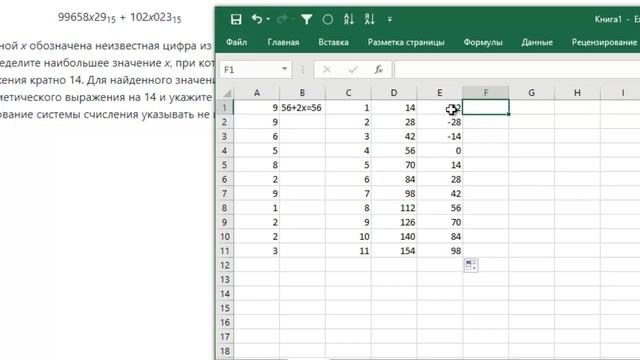Open the Файл tab
The image size is (640, 360).
pyautogui.click(x=236, y=42)
